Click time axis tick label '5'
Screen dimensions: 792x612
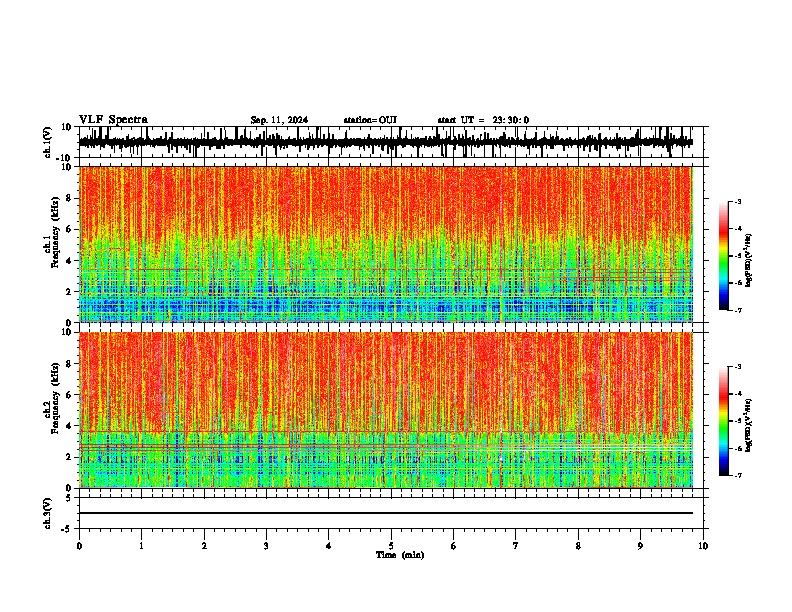[x=391, y=546]
